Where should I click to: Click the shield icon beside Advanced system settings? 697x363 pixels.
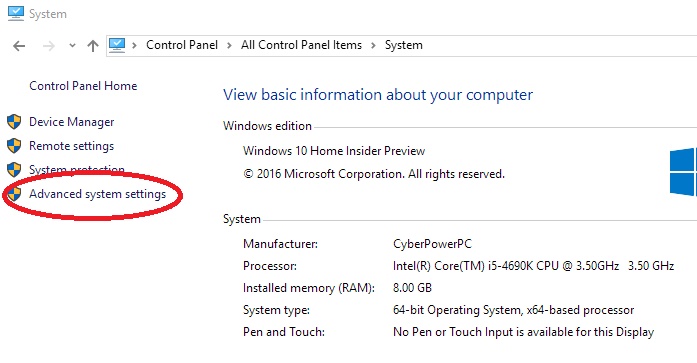[14, 194]
